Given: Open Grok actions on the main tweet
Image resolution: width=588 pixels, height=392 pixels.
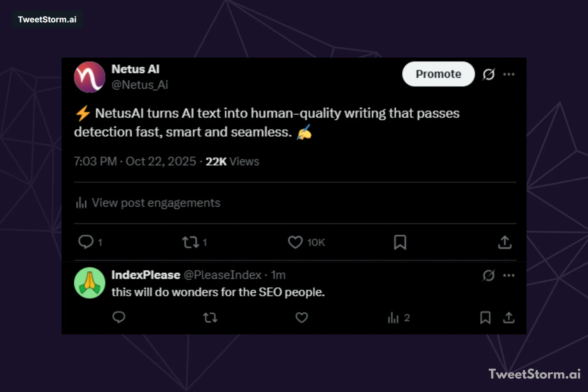Looking at the screenshot, I should 488,74.
